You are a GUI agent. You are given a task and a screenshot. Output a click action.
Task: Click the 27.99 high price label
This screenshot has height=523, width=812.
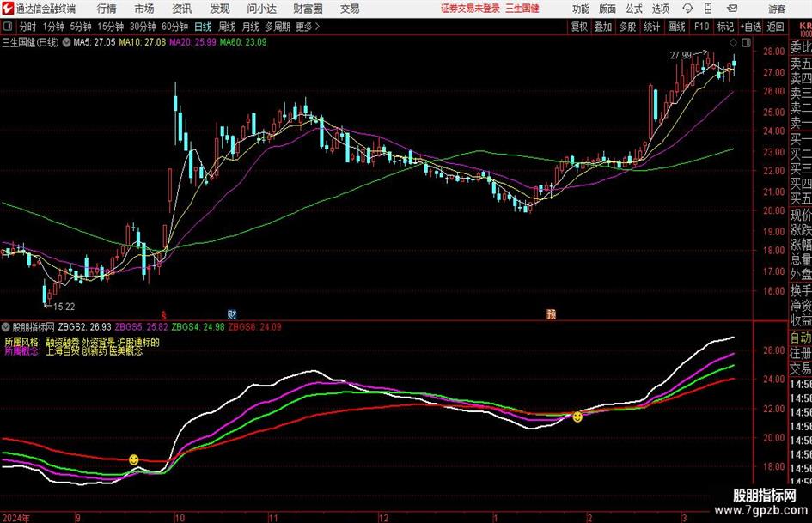click(681, 55)
